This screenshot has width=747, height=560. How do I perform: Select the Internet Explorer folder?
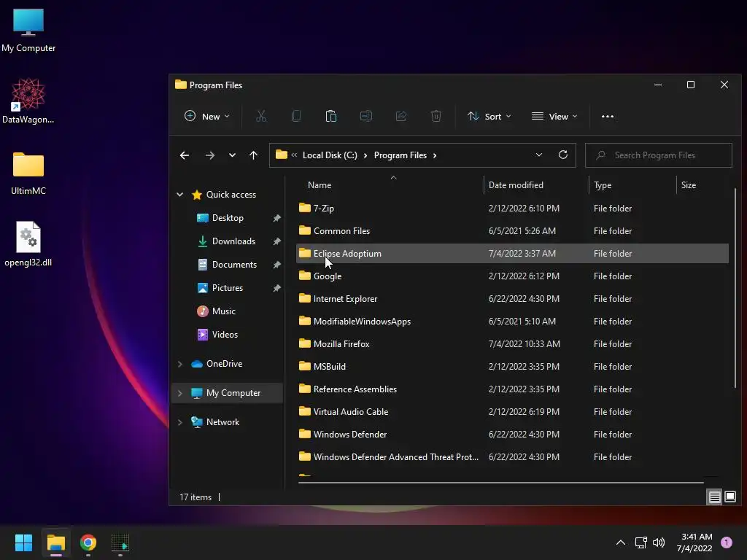click(x=512, y=298)
